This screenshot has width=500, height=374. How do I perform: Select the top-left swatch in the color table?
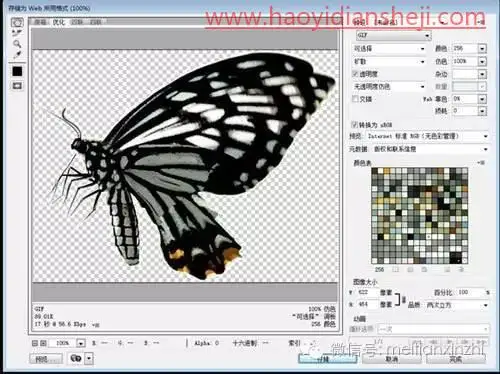pos(375,171)
